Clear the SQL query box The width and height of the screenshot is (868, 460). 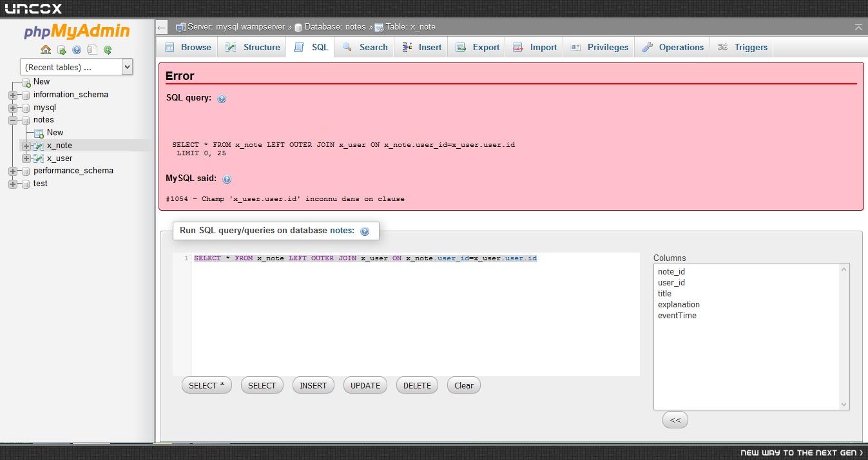464,385
